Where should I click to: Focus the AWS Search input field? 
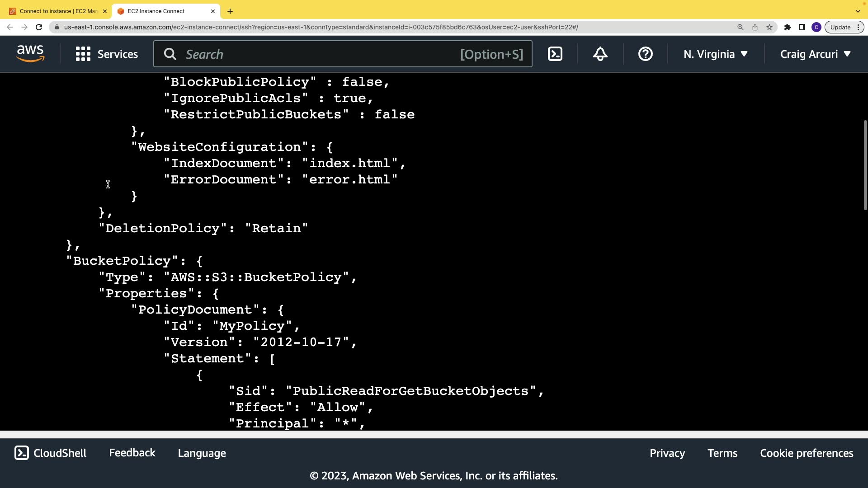pos(316,54)
